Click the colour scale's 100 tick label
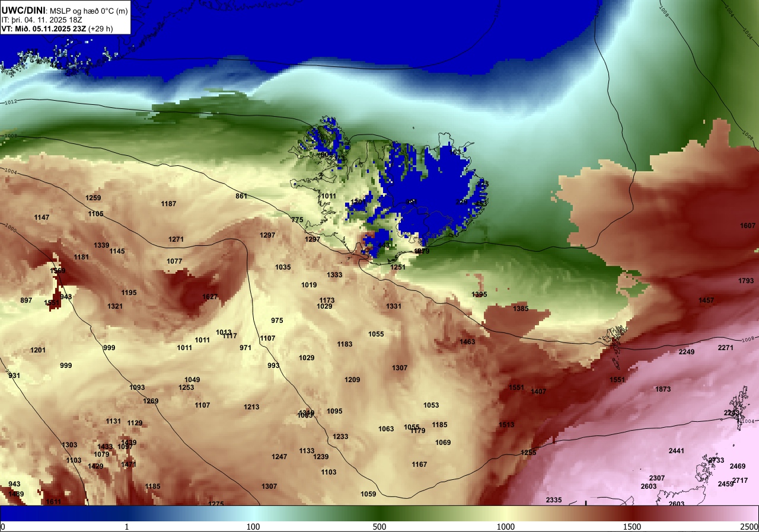759x532 pixels. [253, 527]
